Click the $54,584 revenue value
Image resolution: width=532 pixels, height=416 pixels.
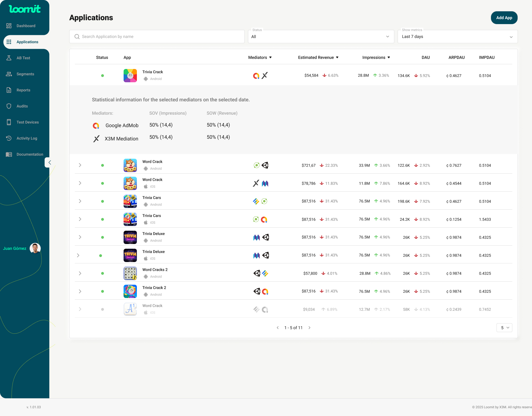311,76
